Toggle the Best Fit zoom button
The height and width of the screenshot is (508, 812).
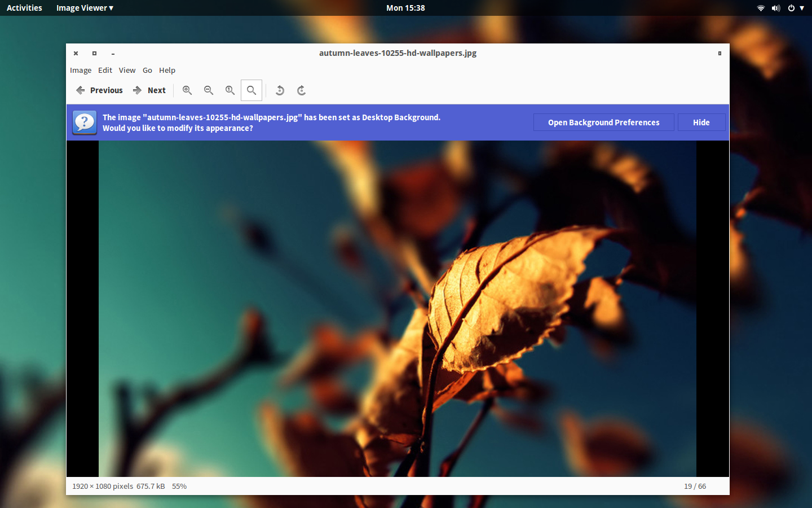pos(251,90)
